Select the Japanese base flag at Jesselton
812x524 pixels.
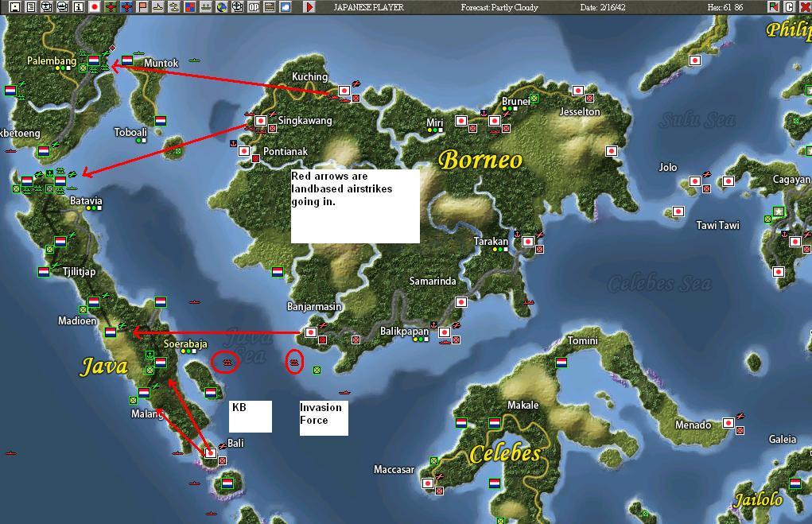click(578, 91)
